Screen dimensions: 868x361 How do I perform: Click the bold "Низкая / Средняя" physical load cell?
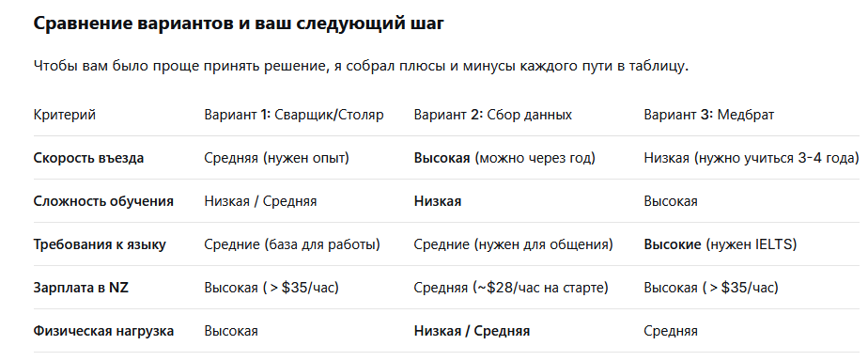point(472,331)
